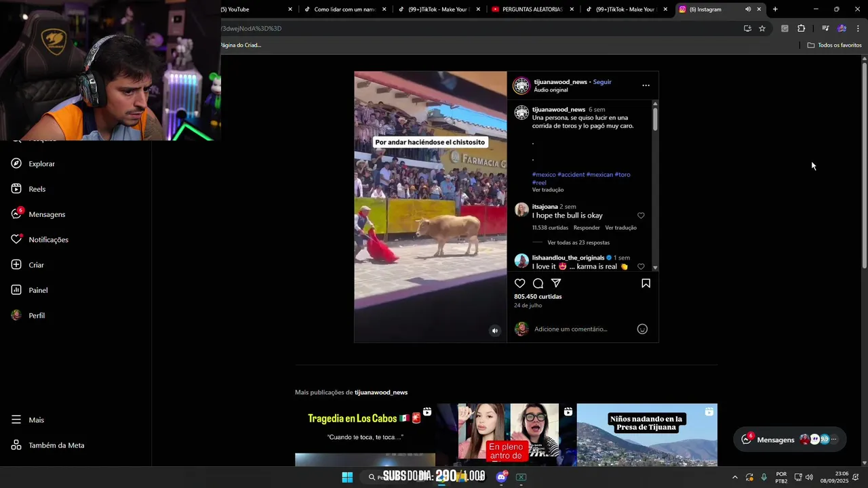Click the comment bubble icon under post
This screenshot has height=488, width=868.
[538, 283]
